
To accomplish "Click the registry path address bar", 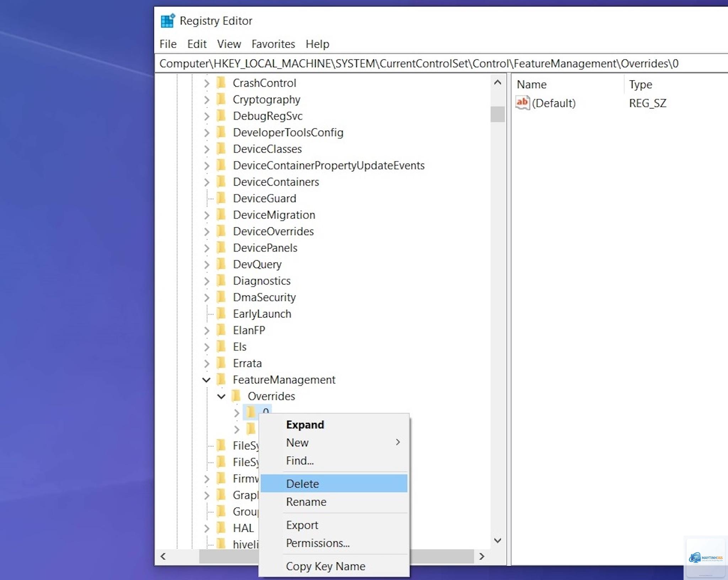I will 441,64.
